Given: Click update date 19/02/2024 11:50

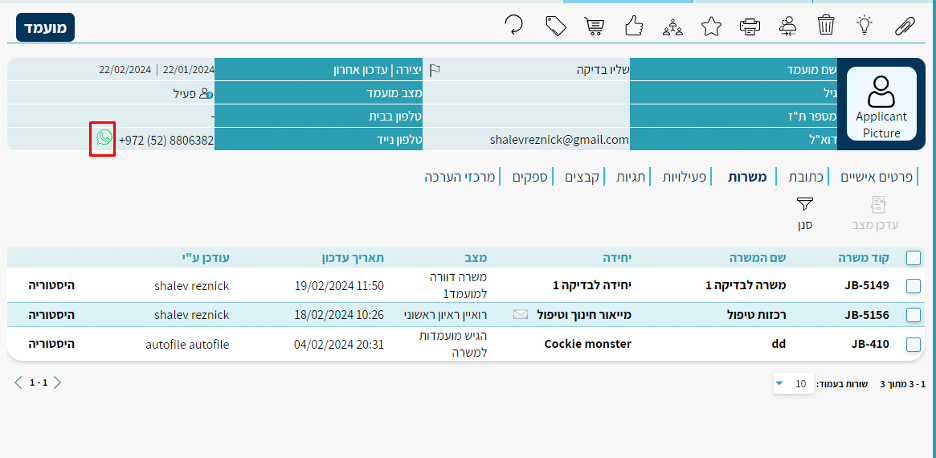Looking at the screenshot, I should click(339, 285).
